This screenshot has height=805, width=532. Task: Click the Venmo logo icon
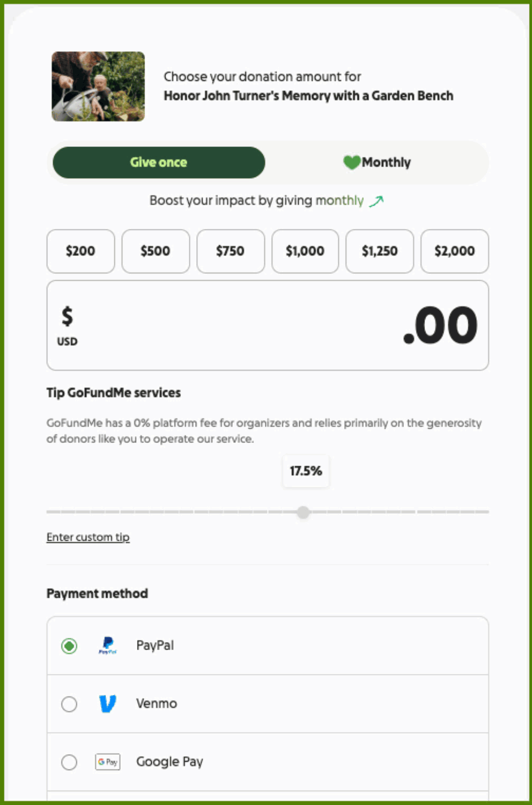tap(107, 703)
